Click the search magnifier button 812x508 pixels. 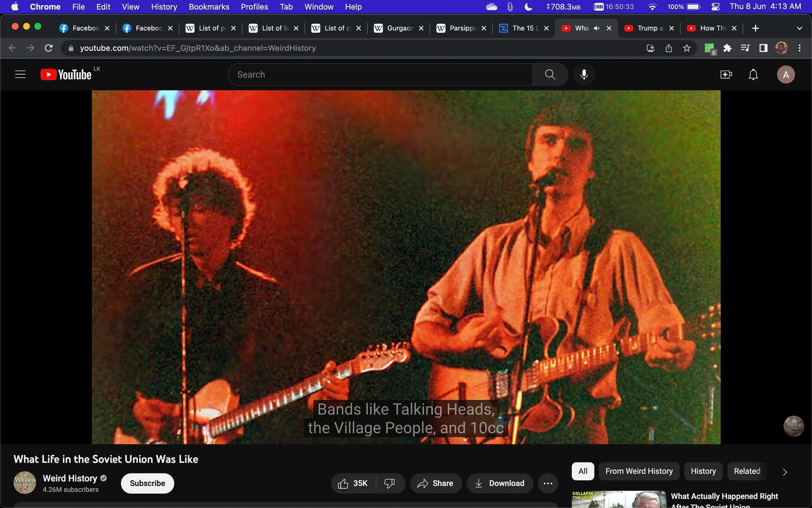tap(550, 75)
